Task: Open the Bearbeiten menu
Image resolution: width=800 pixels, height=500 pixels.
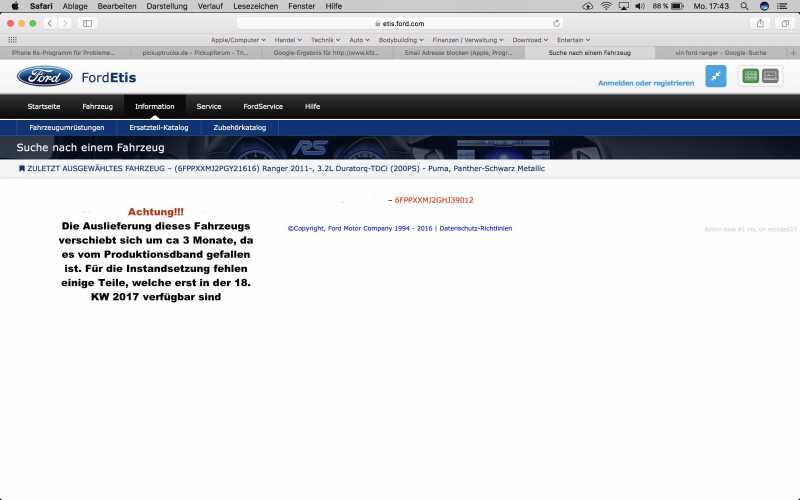Action: [x=117, y=6]
